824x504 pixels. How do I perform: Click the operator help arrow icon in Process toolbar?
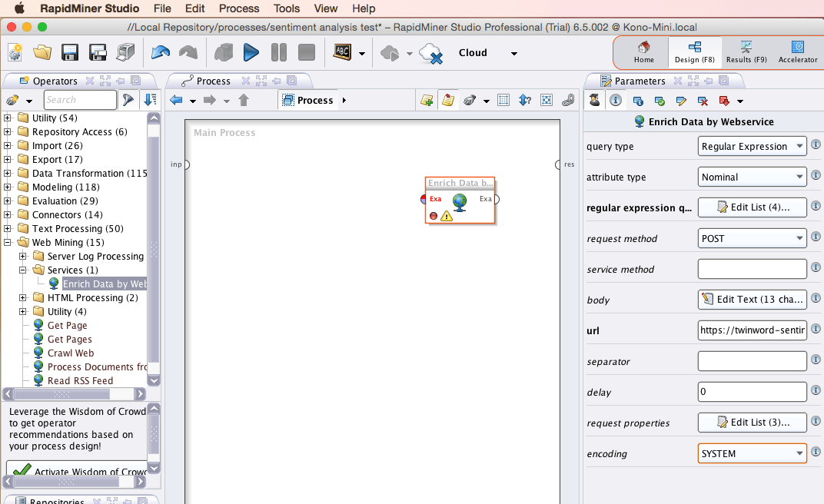(x=524, y=100)
